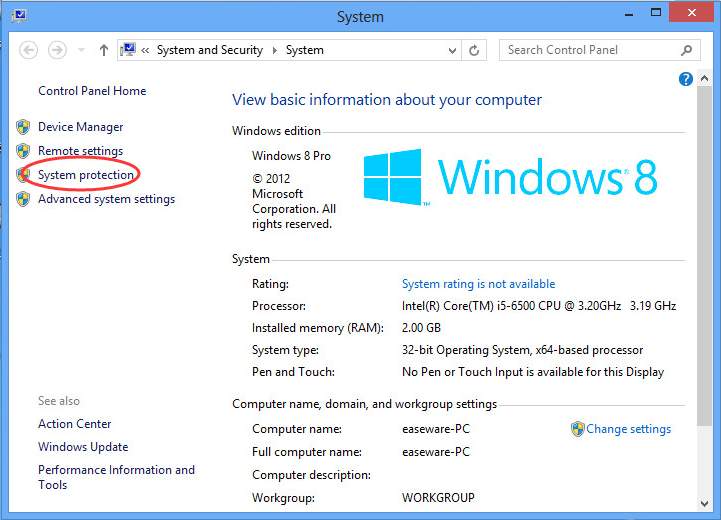
Task: Click the Windows 8 logo image
Action: [x=510, y=177]
